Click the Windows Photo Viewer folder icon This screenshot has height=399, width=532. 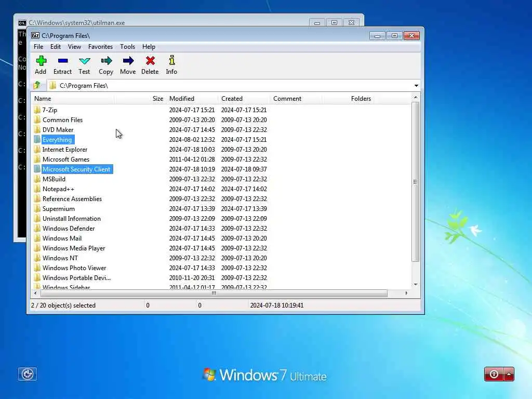(x=37, y=268)
